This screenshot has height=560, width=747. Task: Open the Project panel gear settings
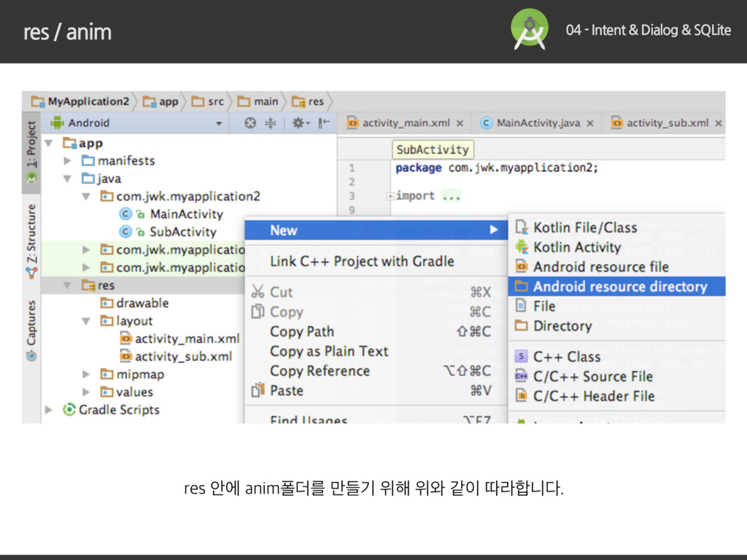click(298, 123)
